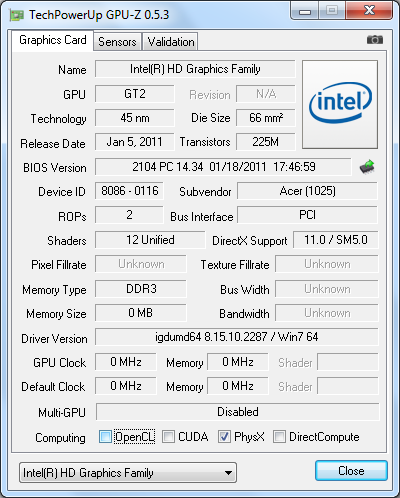This screenshot has height=498, width=400.
Task: Toggle the DirectCompute checkbox
Action: click(x=279, y=437)
